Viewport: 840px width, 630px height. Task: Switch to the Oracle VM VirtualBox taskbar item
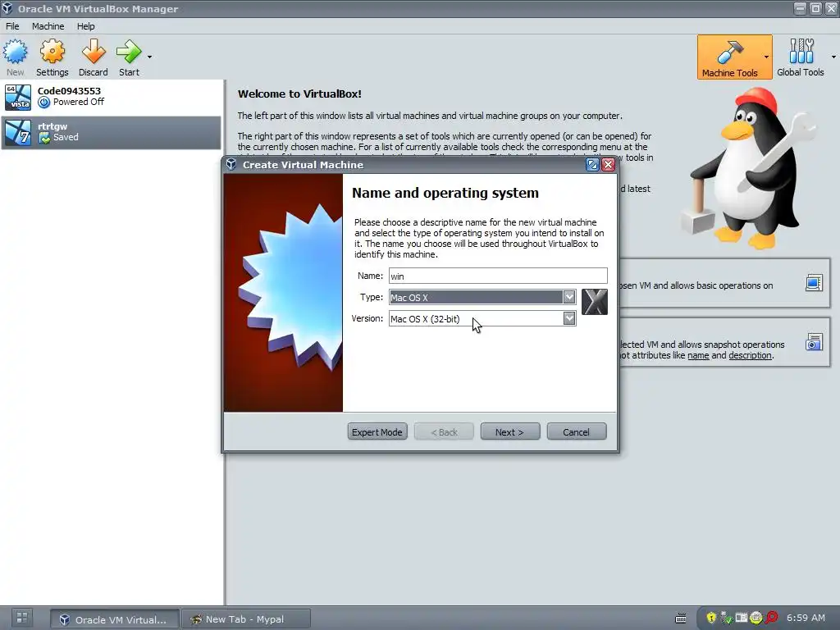115,619
